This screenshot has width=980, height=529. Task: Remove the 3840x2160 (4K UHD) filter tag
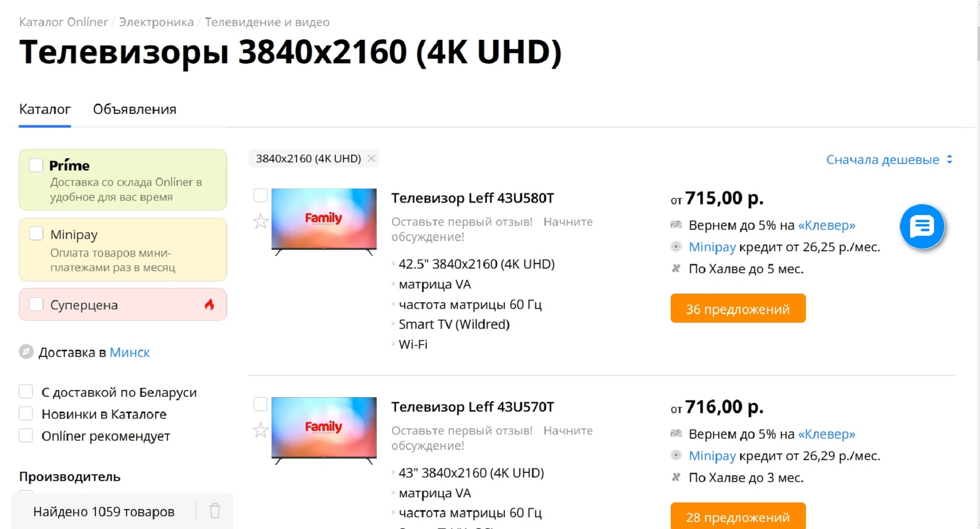[372, 158]
